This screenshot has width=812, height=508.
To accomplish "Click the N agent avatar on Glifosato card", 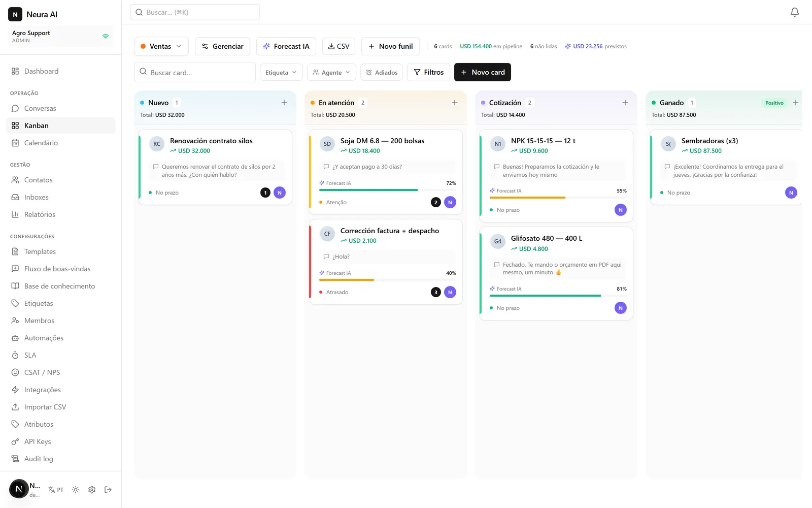I will pos(620,308).
